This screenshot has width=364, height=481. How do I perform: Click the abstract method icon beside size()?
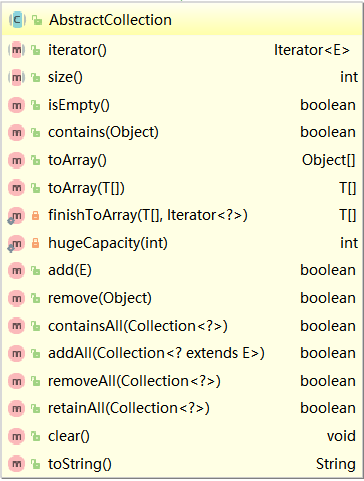coord(16,77)
